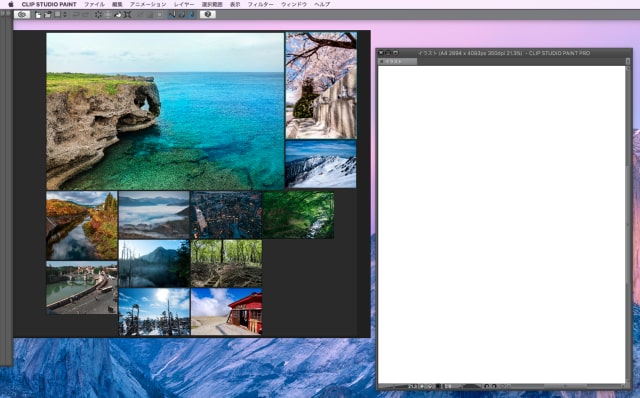Click the New document icon in command bar
The width and height of the screenshot is (640, 398).
pos(38,15)
